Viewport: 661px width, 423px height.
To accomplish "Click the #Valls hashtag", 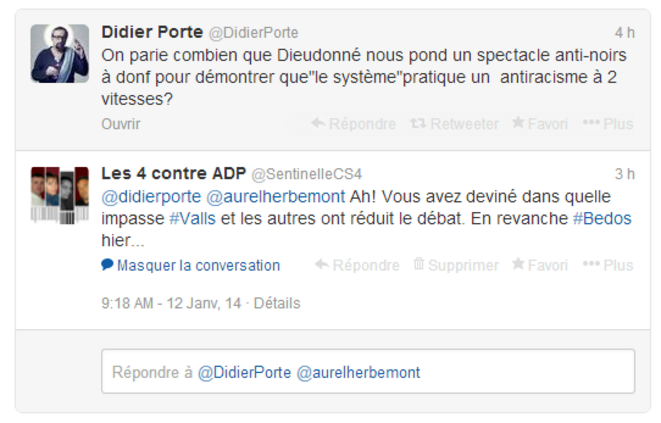I will tap(192, 218).
